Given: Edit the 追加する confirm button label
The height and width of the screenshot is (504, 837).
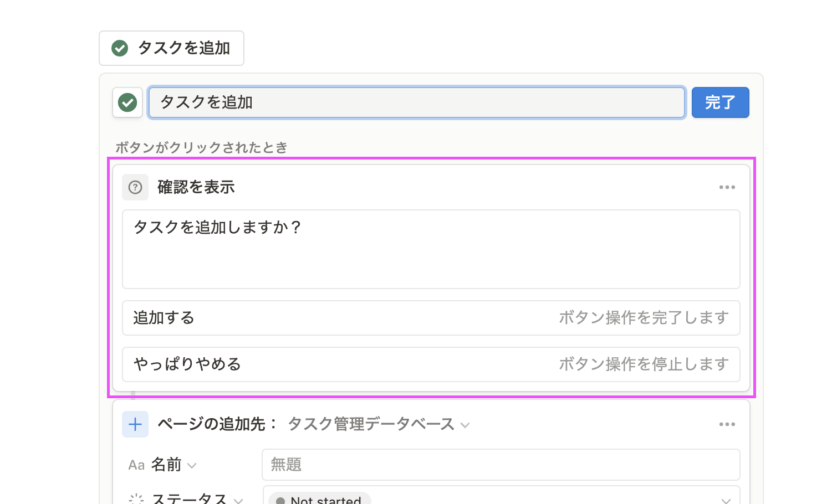Looking at the screenshot, I should click(x=431, y=318).
